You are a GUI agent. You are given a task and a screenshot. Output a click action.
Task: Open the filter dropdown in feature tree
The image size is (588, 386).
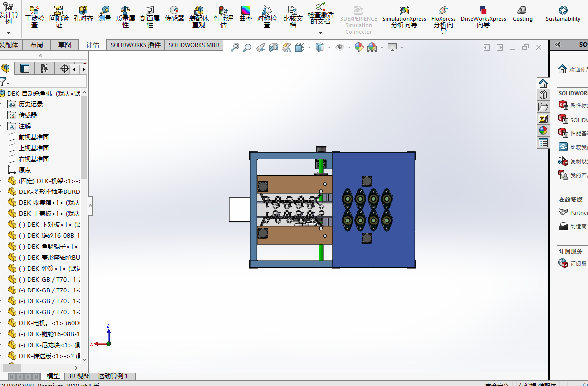[4, 82]
